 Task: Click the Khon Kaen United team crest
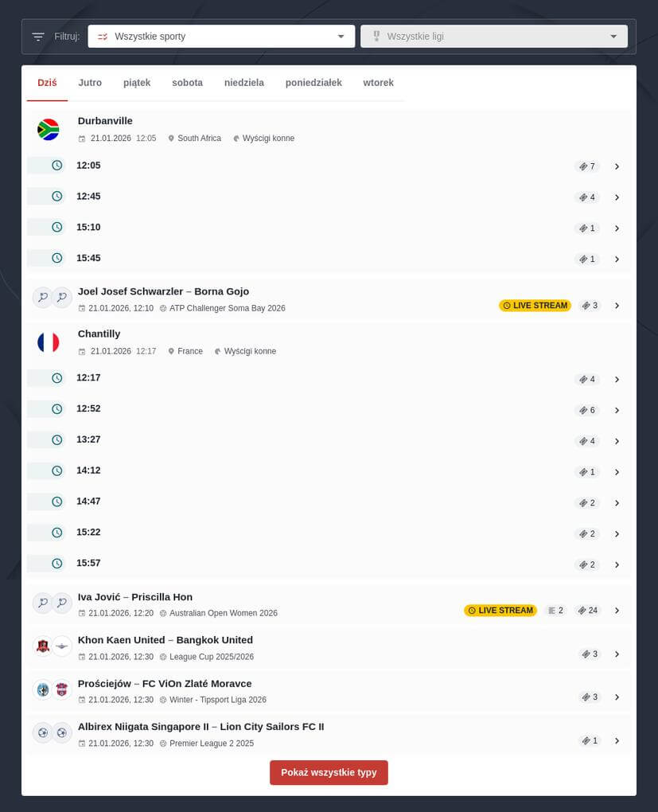tap(42, 646)
